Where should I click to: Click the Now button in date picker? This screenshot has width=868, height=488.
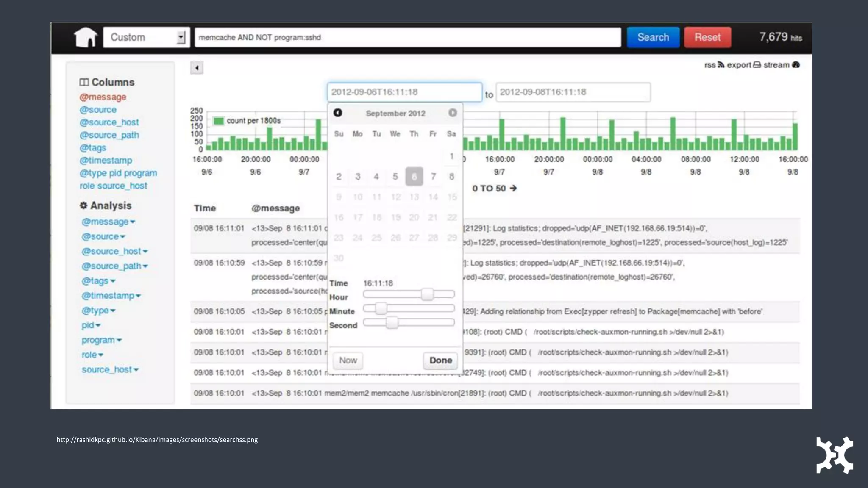point(348,360)
